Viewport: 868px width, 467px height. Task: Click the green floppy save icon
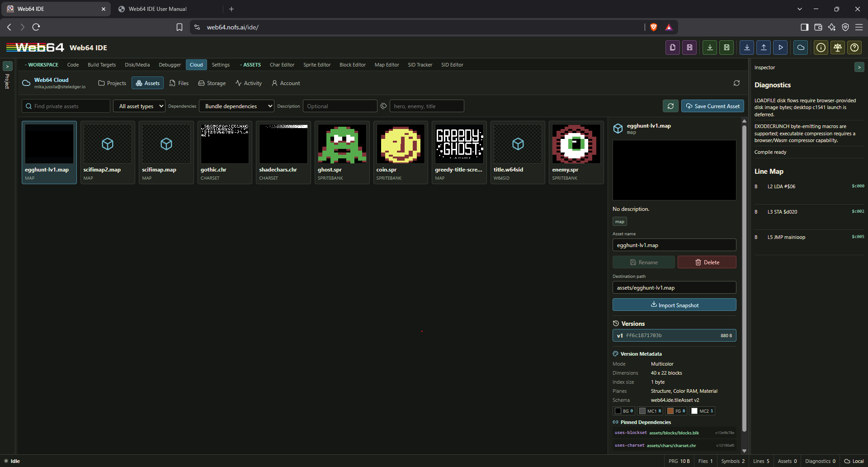pyautogui.click(x=726, y=48)
